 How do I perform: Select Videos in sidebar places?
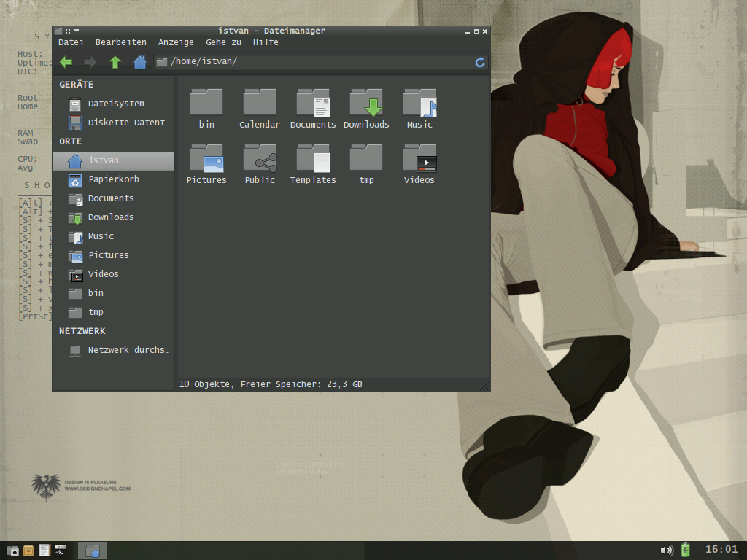(114, 274)
